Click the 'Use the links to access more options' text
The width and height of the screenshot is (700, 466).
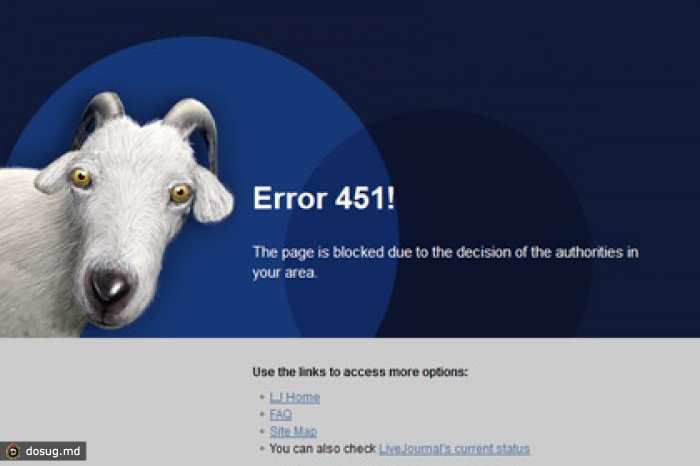click(360, 372)
